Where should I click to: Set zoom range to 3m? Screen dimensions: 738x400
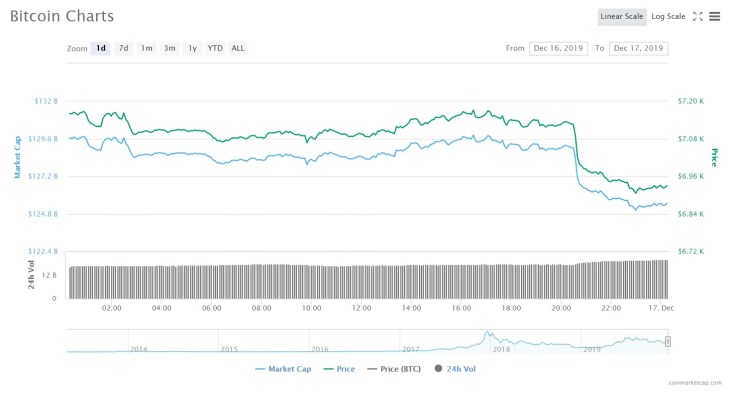point(169,48)
